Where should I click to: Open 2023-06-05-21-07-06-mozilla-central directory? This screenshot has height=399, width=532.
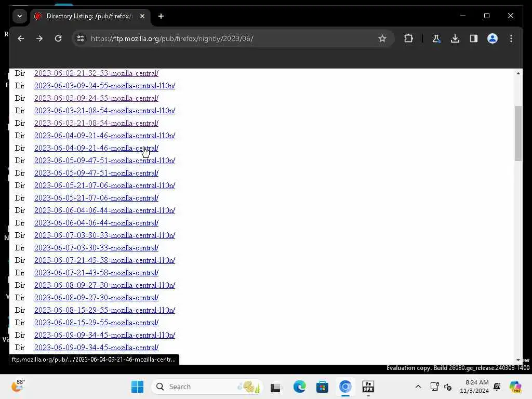(x=96, y=198)
